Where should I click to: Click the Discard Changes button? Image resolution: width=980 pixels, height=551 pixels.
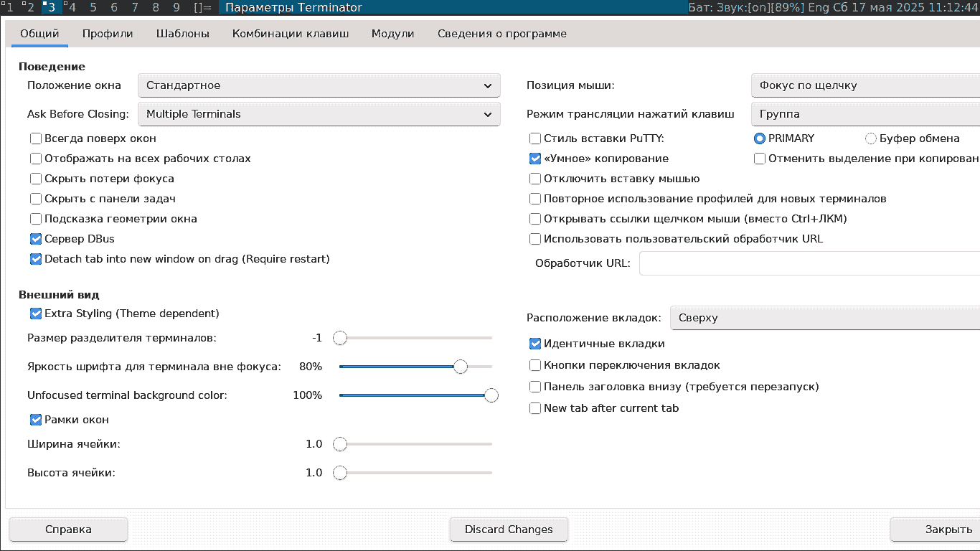pyautogui.click(x=509, y=529)
